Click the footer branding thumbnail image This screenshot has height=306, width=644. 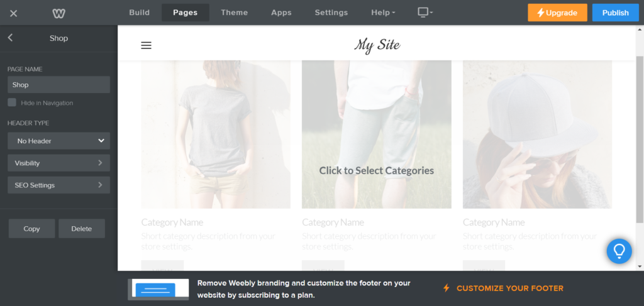click(158, 288)
